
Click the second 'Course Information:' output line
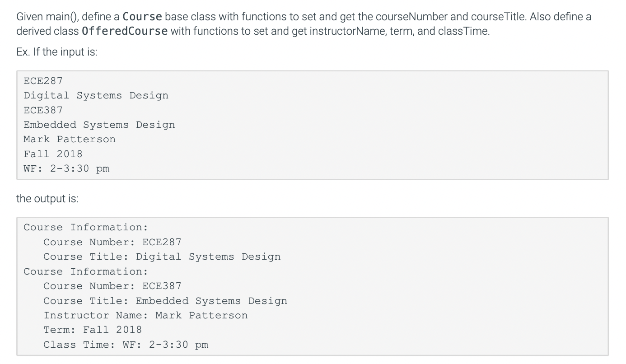click(86, 271)
